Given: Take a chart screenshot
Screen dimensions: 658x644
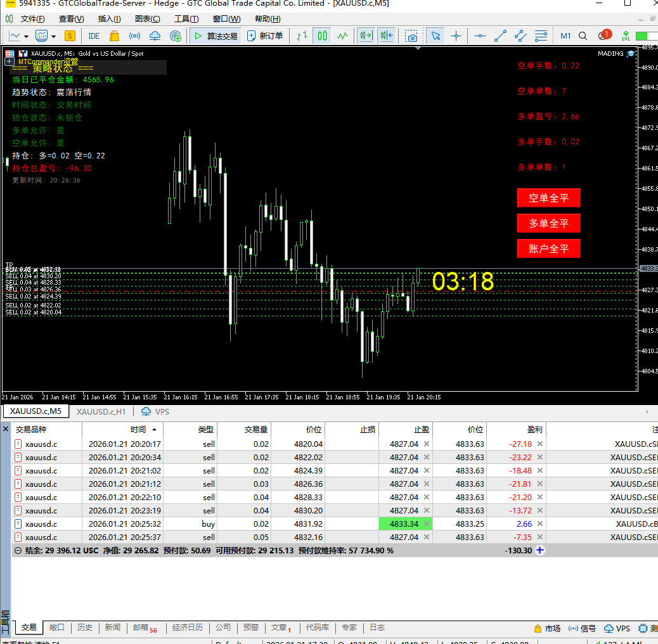Looking at the screenshot, I should tap(411, 36).
